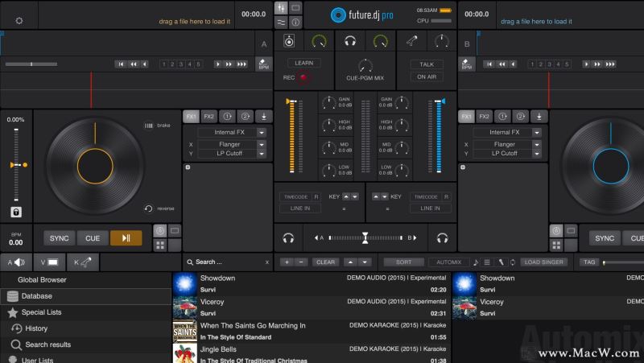Select the video V tab
644x363 pixels.
tap(49, 262)
